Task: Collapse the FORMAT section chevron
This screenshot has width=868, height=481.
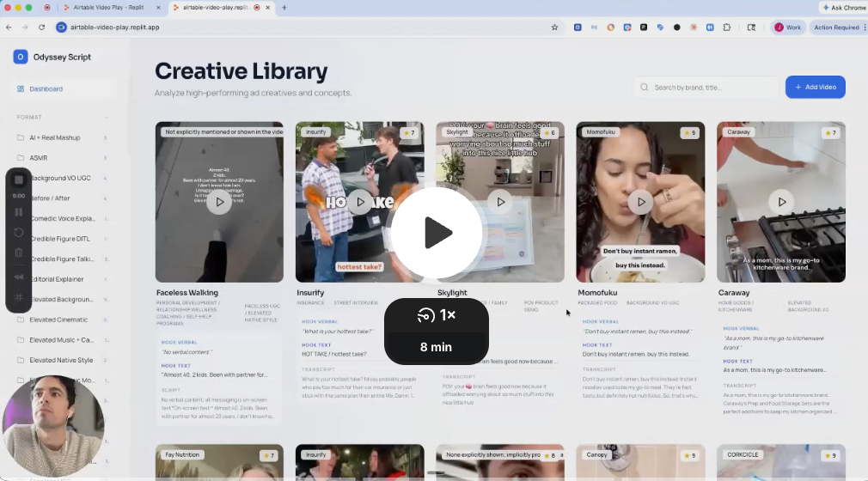Action: point(107,118)
